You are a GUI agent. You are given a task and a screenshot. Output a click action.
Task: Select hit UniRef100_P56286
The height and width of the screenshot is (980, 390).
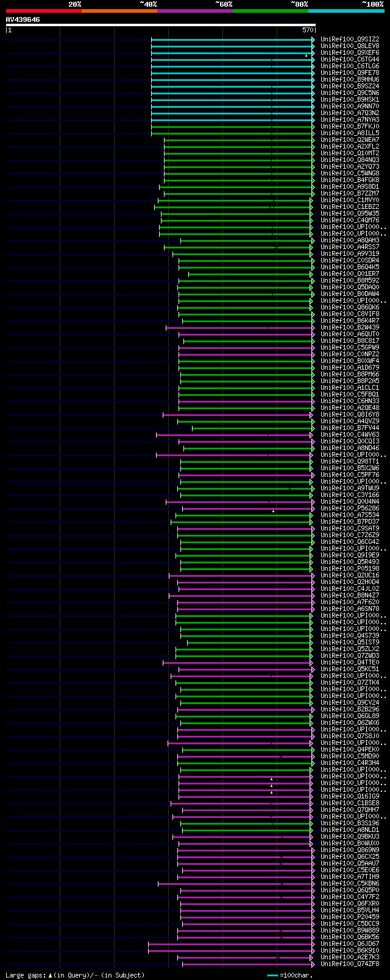350,509
